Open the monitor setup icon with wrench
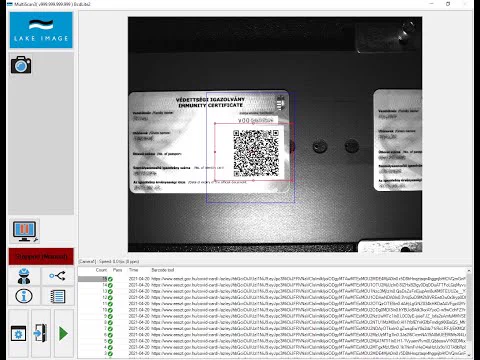 (x=25, y=231)
